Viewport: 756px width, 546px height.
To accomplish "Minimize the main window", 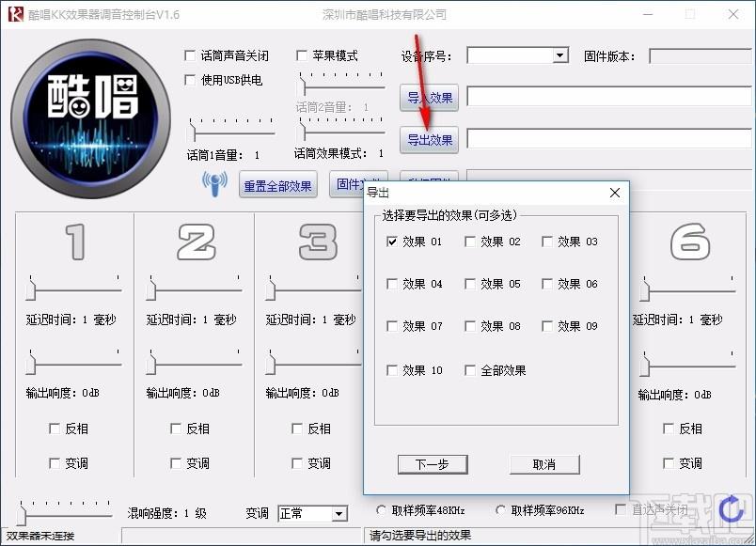I will (648, 14).
